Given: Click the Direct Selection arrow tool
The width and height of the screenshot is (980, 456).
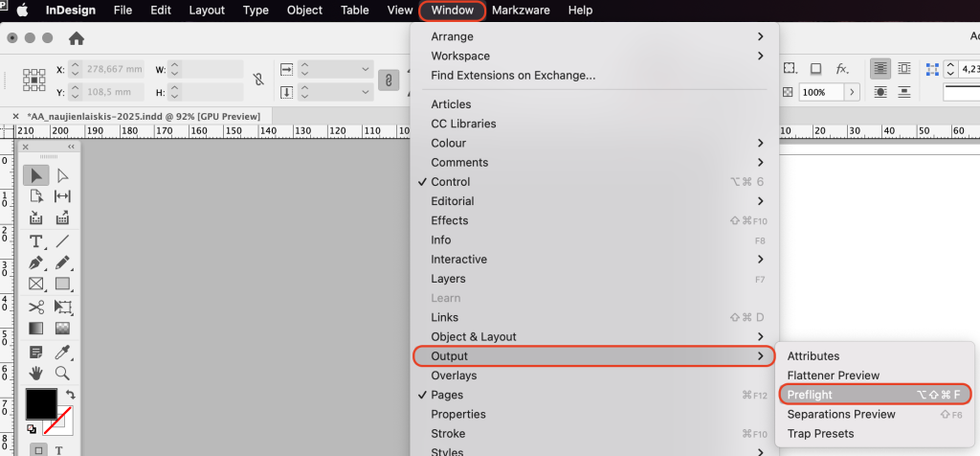Looking at the screenshot, I should (62, 175).
